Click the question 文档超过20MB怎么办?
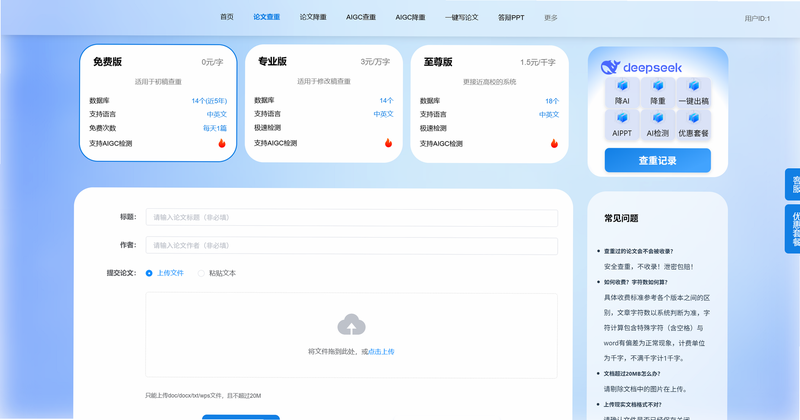Image resolution: width=800 pixels, height=420 pixels. coord(632,374)
